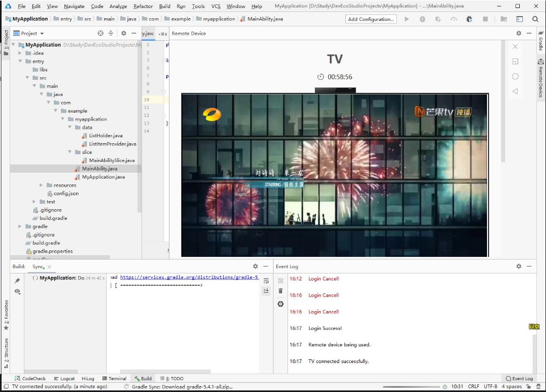Open the Build panel settings gear
Image resolution: width=546 pixels, height=392 pixels.
coord(255,267)
